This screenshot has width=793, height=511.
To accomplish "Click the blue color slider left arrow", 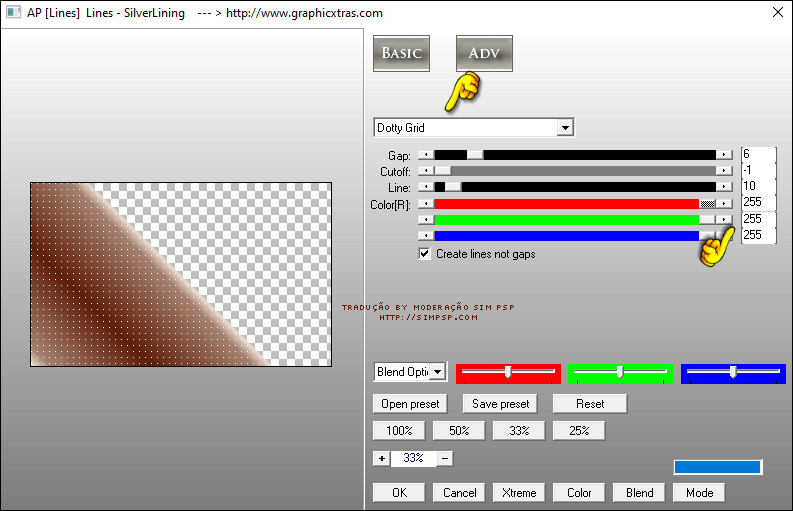I will tap(424, 235).
